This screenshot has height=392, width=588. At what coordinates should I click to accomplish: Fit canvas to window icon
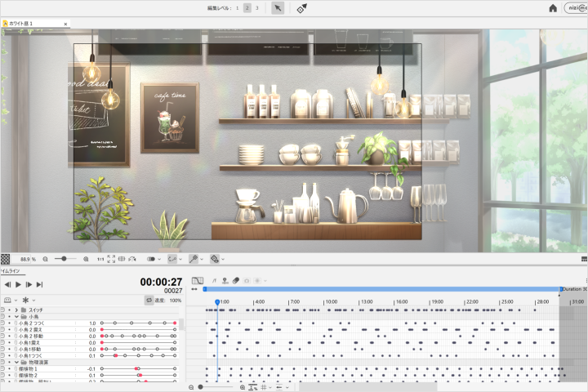coord(111,259)
